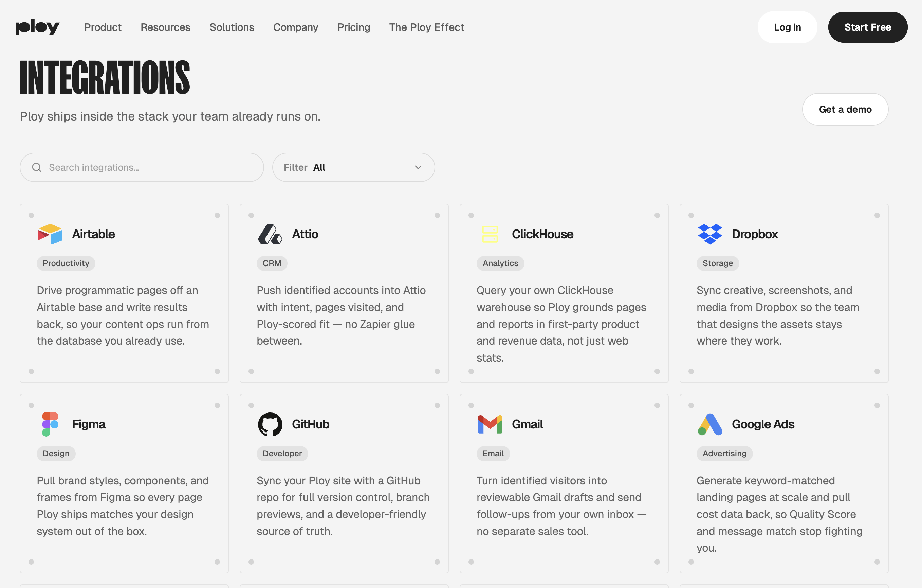Screen dimensions: 922x588
Task: Open the Gmail integration title
Action: point(527,424)
